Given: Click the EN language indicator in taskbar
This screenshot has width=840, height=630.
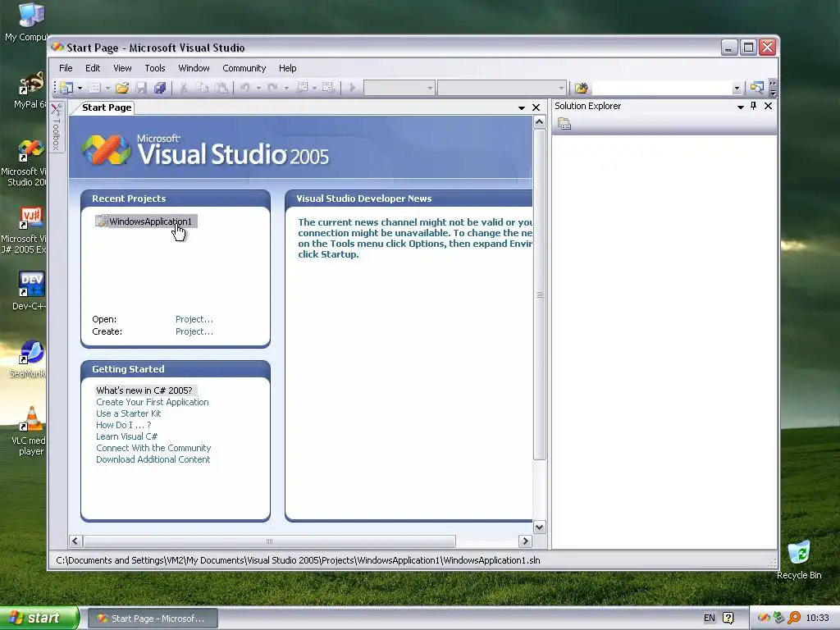Looking at the screenshot, I should point(710,618).
